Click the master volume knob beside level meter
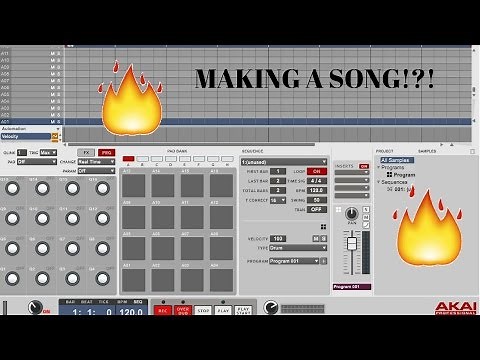This screenshot has width=480, height=360. click(271, 307)
